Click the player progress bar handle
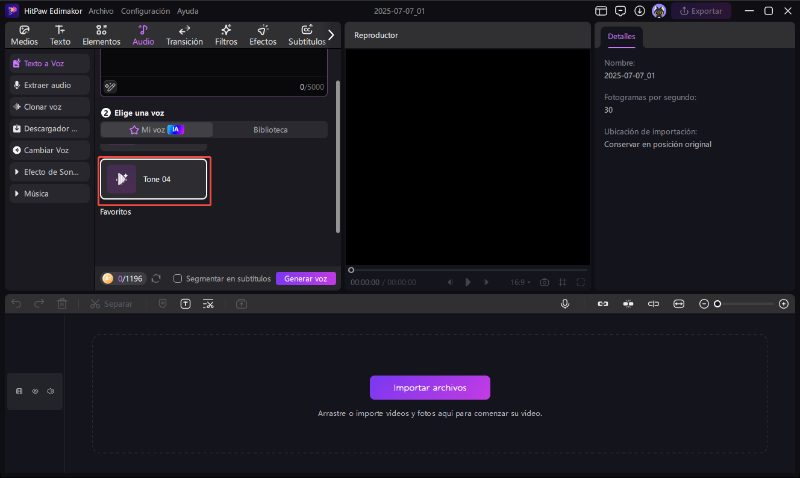This screenshot has height=478, width=800. click(x=351, y=270)
